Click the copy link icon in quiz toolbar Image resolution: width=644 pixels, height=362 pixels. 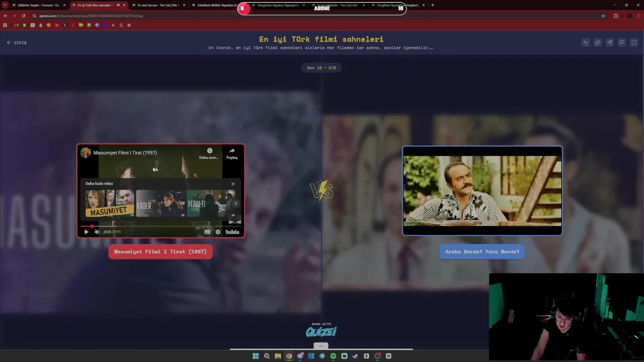coord(598,43)
